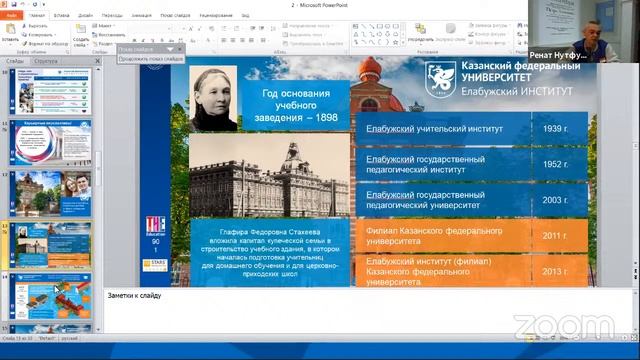Toggle Italic formatting
The image size is (640, 360).
click(x=143, y=41)
